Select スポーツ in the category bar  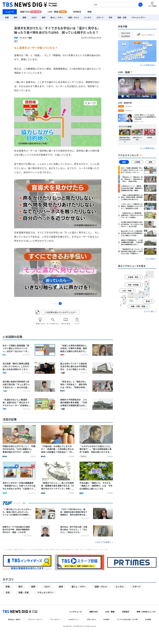[x=100, y=18]
